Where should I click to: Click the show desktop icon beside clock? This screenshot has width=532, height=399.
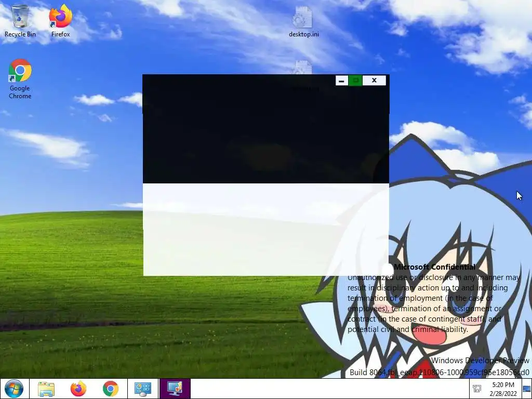point(527,389)
